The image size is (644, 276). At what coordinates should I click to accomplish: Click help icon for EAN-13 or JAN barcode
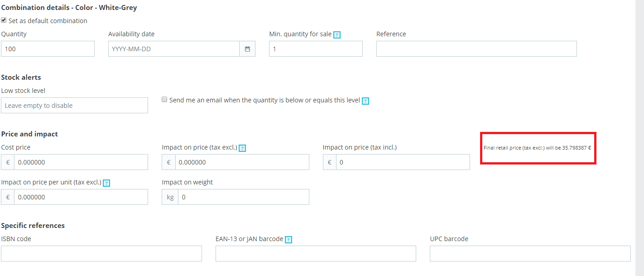pyautogui.click(x=288, y=240)
